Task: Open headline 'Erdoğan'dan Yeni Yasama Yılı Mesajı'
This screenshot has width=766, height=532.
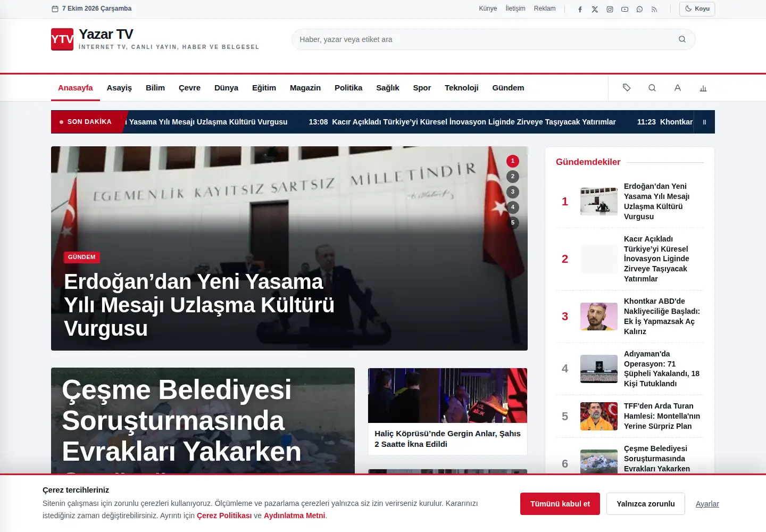Action: click(x=199, y=305)
